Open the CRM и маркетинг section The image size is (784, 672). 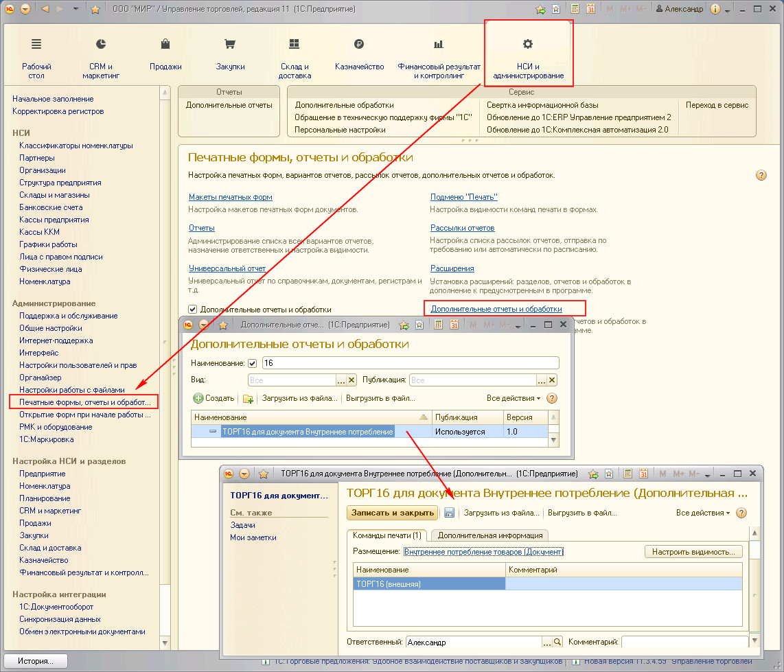[100, 58]
